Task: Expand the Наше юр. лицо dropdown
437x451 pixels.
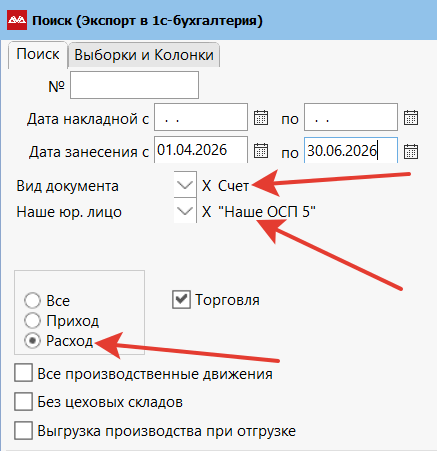Action: (x=185, y=210)
